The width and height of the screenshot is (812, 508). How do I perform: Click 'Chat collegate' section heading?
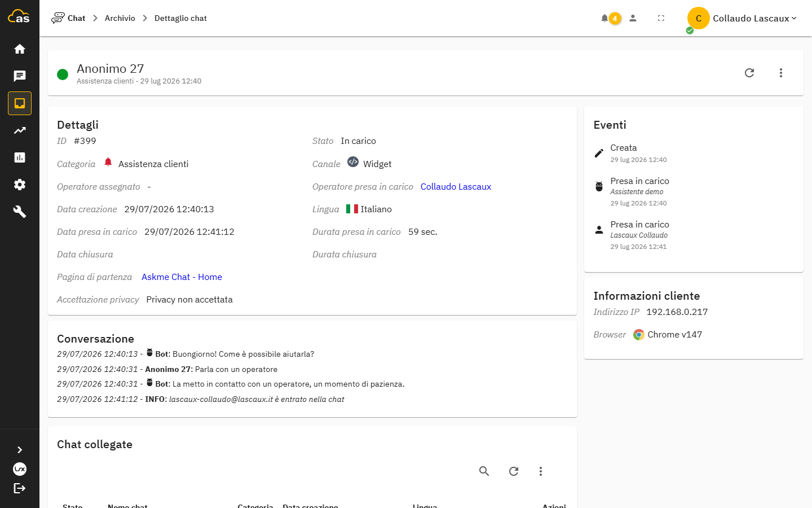click(95, 444)
